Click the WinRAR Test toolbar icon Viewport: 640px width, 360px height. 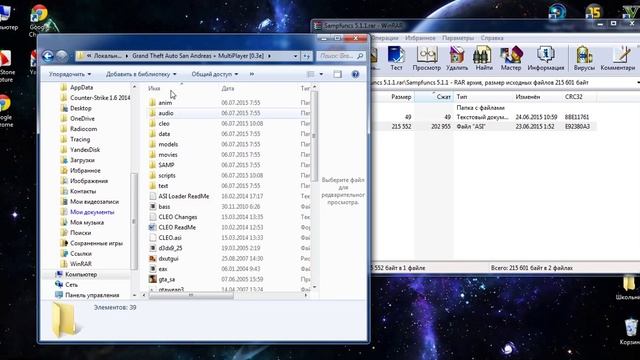click(396, 59)
